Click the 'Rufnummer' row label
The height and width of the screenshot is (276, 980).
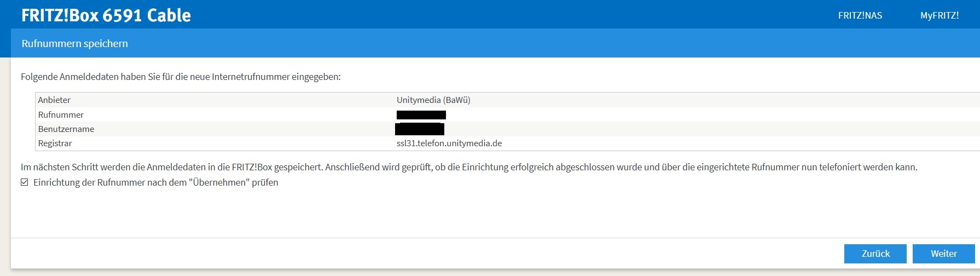pyautogui.click(x=61, y=114)
